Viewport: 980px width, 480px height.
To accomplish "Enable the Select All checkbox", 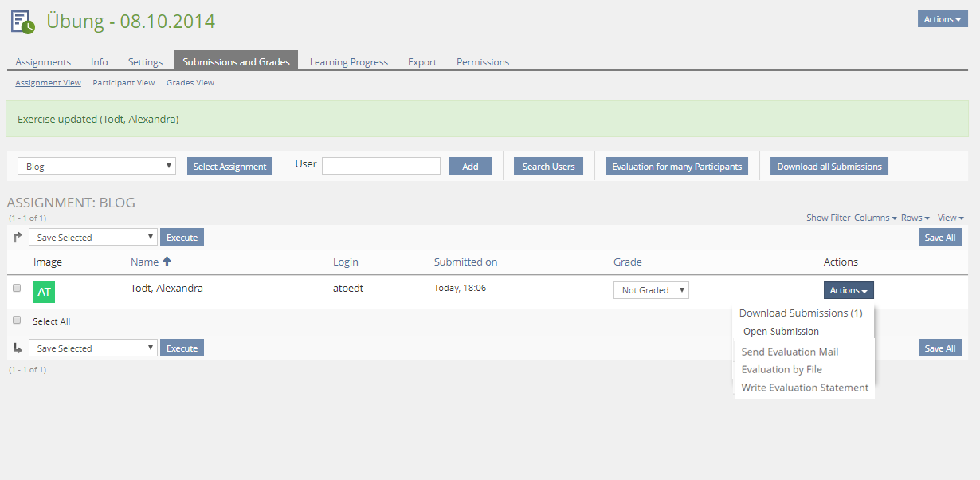I will [x=17, y=321].
